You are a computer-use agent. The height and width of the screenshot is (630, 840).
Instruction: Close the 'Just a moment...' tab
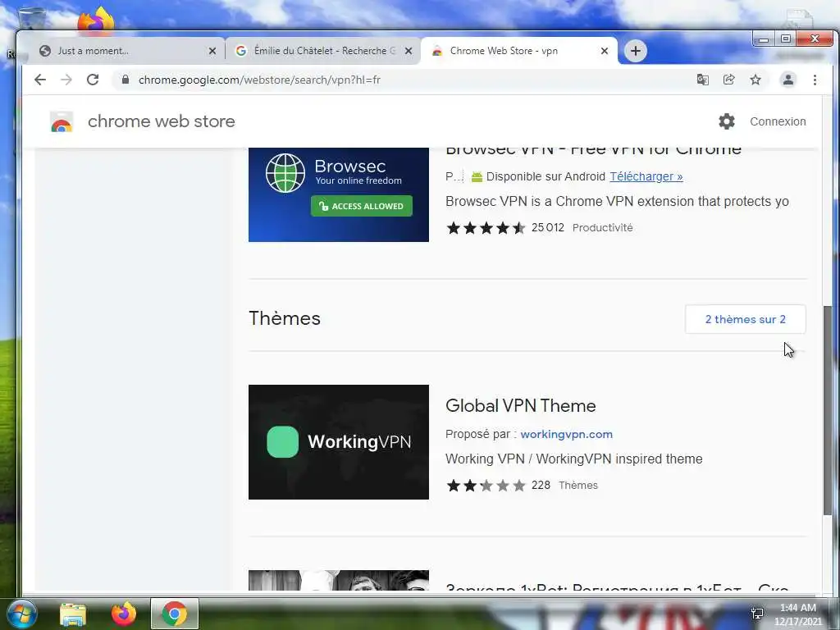point(212,51)
